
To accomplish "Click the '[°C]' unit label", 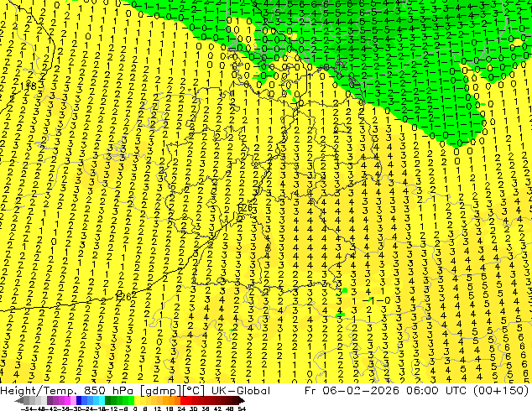I will (194, 391).
